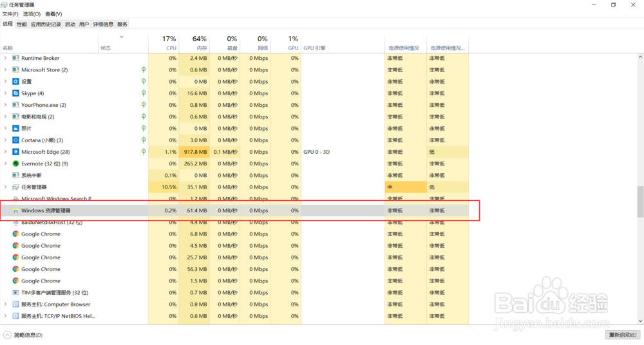Click the leaf status icon for Microsoft Edge
Viewport: 644px width, 345px height.
coord(144,151)
